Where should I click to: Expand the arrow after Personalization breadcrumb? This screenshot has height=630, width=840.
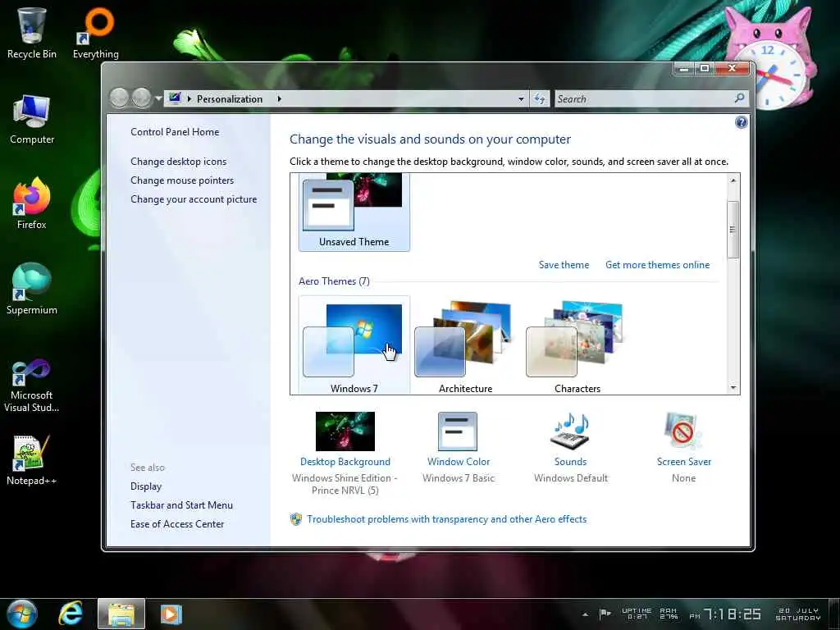pyautogui.click(x=279, y=98)
